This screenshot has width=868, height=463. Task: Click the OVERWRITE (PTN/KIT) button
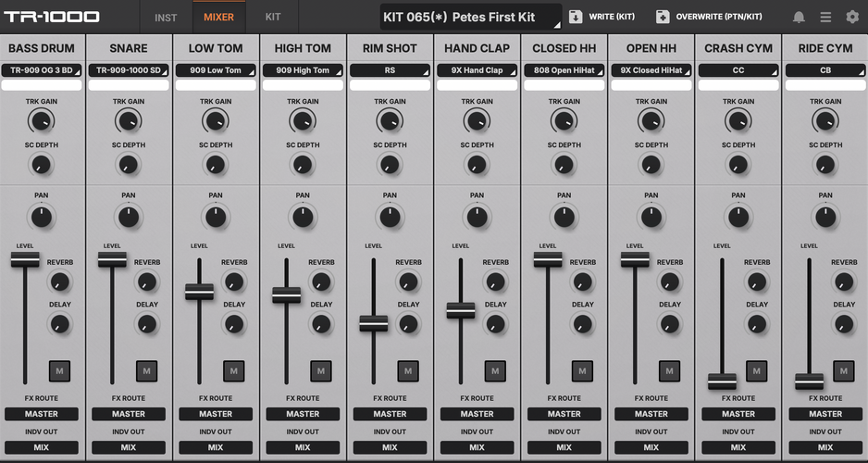(x=710, y=18)
